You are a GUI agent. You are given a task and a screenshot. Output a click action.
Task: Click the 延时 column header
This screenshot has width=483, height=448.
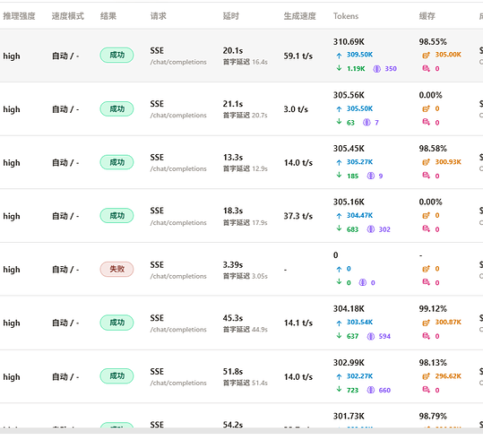(x=230, y=16)
